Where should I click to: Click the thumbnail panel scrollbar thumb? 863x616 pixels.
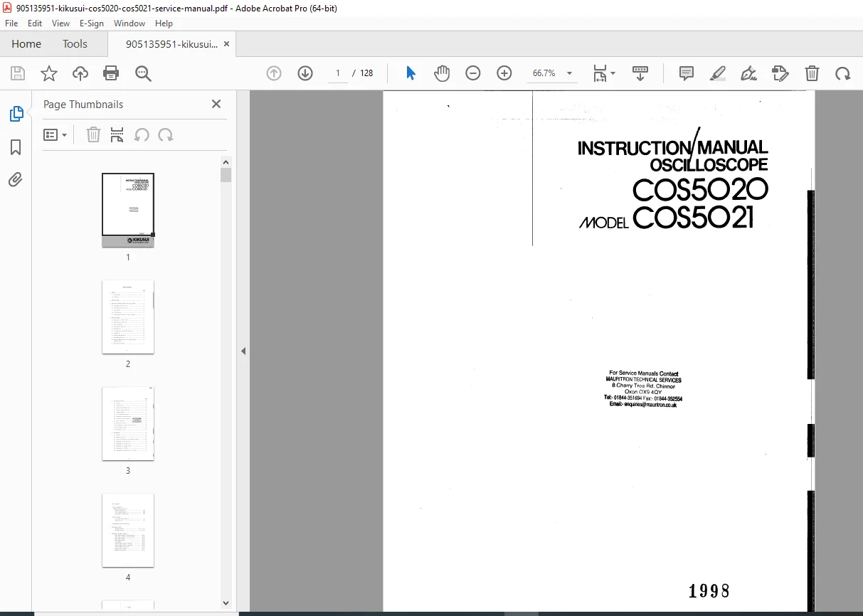(226, 175)
